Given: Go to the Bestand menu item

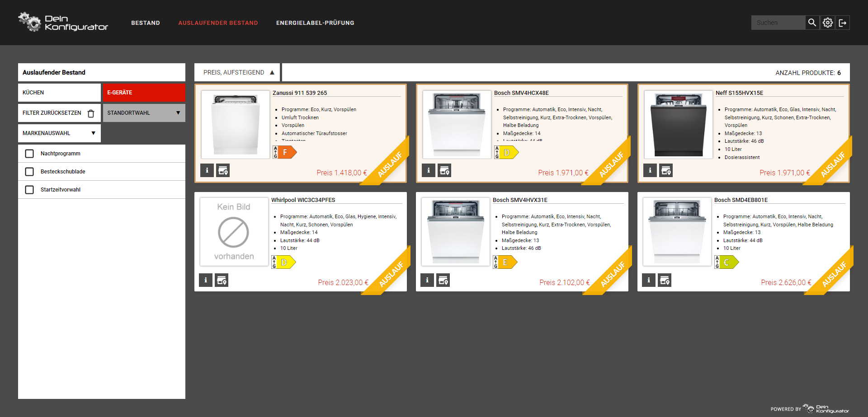Looking at the screenshot, I should pos(146,23).
